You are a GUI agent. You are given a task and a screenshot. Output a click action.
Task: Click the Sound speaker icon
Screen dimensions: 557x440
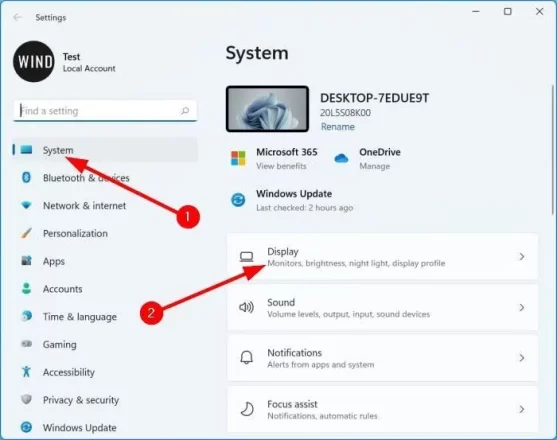[246, 308]
